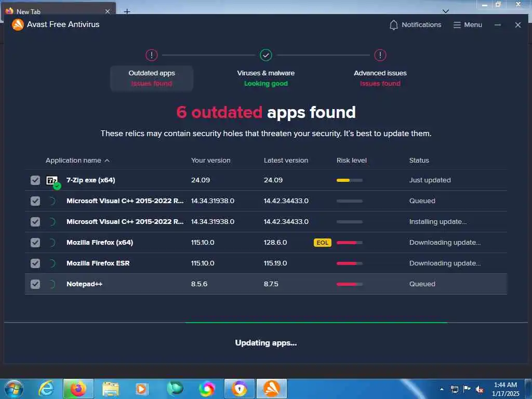Viewport: 532px width, 399px height.
Task: Open File Explorer from taskbar
Action: [111, 389]
